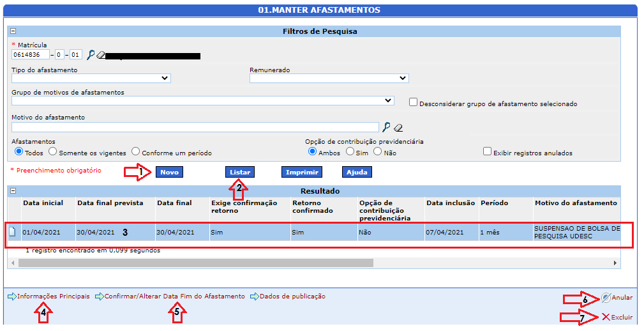Viewport: 644px width, 331px height.
Task: Open Confirmar/Alterar Data Fim do Afastamento
Action: (174, 296)
